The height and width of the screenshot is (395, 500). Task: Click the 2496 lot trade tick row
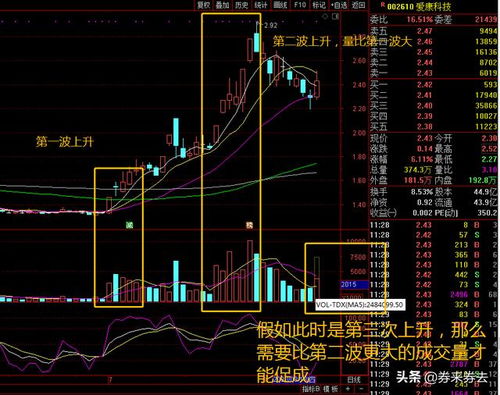click(x=433, y=295)
